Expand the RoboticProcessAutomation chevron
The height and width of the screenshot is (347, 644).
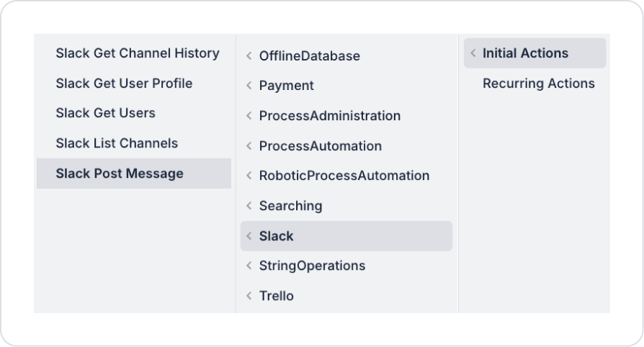pos(249,176)
